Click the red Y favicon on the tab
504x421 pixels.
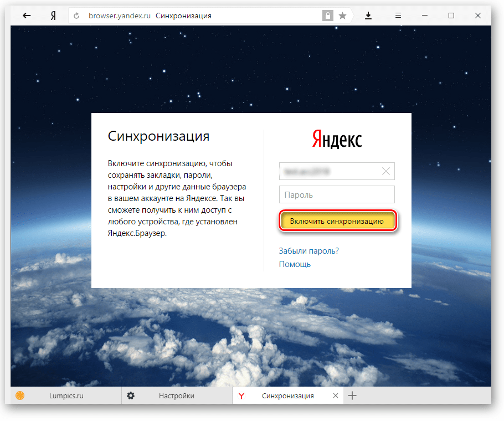(241, 396)
